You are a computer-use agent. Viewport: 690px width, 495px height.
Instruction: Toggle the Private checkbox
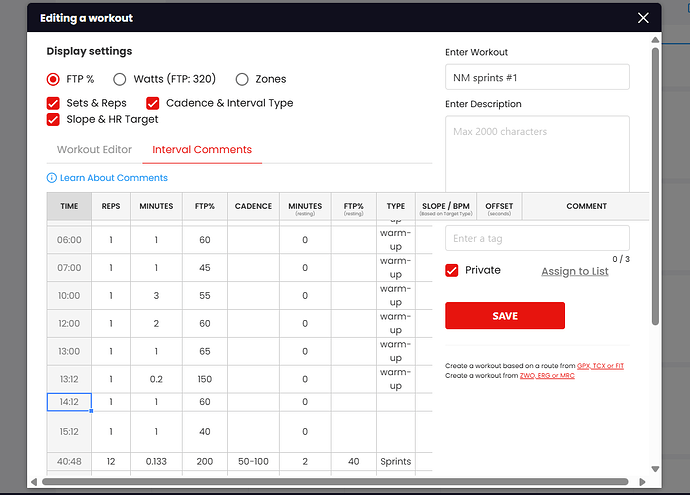coord(452,270)
